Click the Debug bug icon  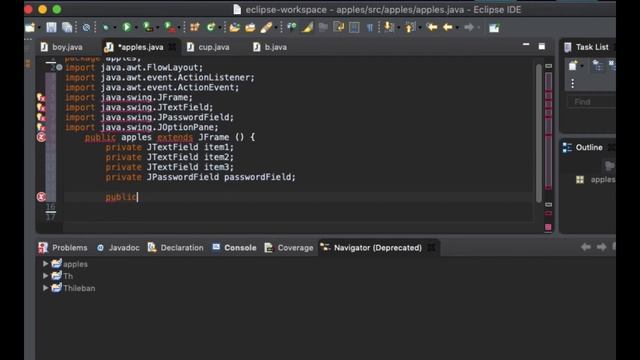[x=106, y=27]
